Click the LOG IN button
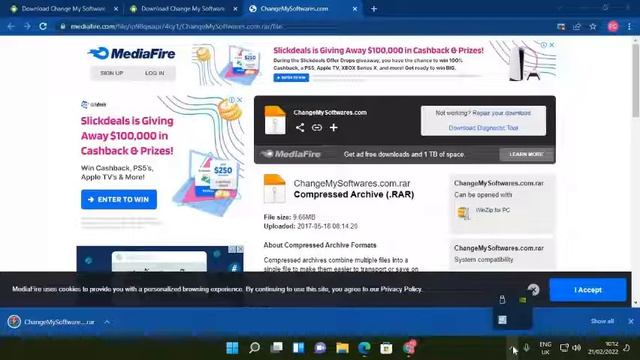The image size is (640, 360). [x=154, y=73]
